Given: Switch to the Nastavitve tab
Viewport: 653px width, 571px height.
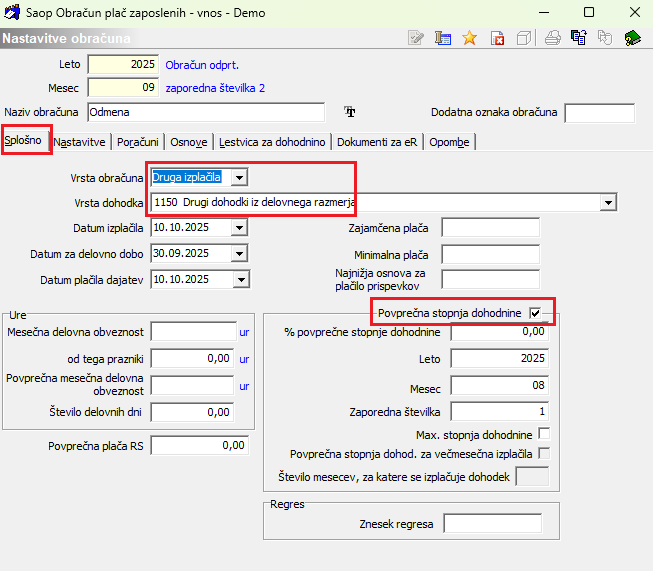Looking at the screenshot, I should [x=80, y=142].
